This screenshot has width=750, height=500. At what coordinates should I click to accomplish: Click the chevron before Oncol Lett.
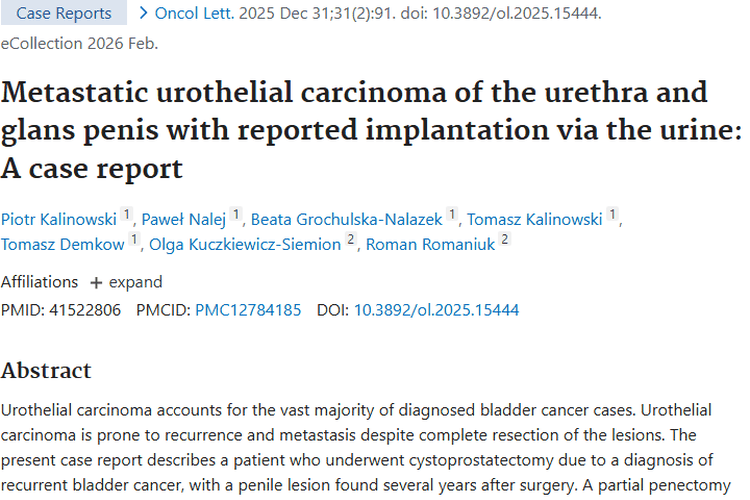145,13
